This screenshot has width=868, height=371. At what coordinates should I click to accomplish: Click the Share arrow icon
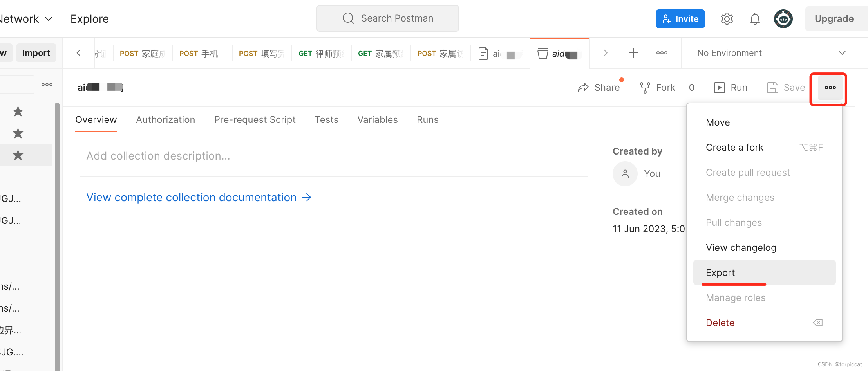click(583, 88)
